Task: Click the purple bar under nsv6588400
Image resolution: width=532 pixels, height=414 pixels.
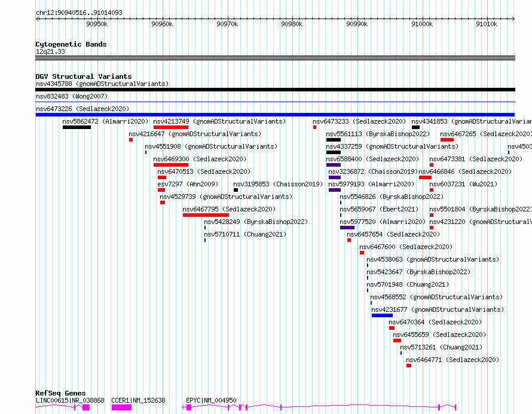Action: (x=333, y=165)
